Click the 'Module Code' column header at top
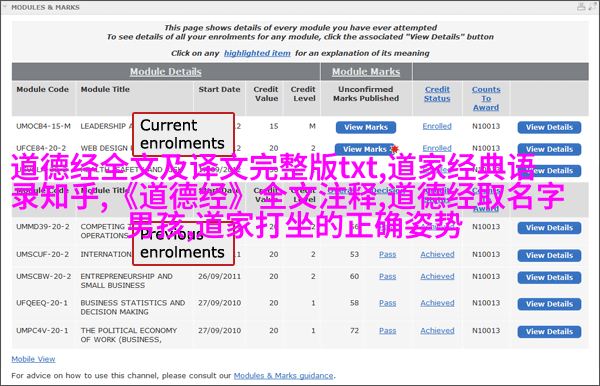 click(42, 89)
